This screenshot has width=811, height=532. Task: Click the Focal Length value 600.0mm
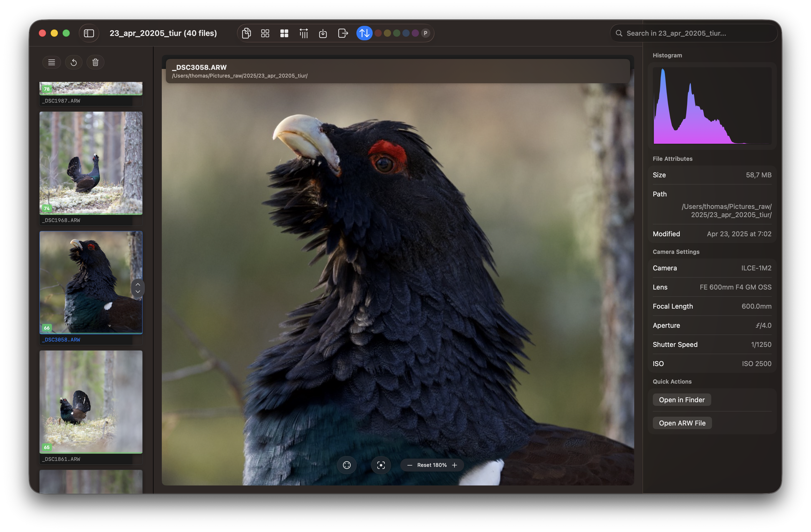click(x=756, y=306)
